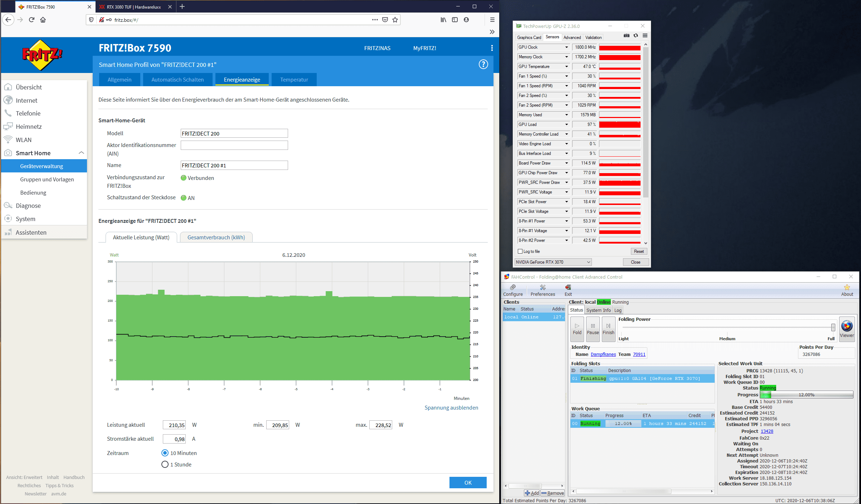This screenshot has width=861, height=504.
Task: Click Reset button in GPU-Z
Action: [x=639, y=251]
